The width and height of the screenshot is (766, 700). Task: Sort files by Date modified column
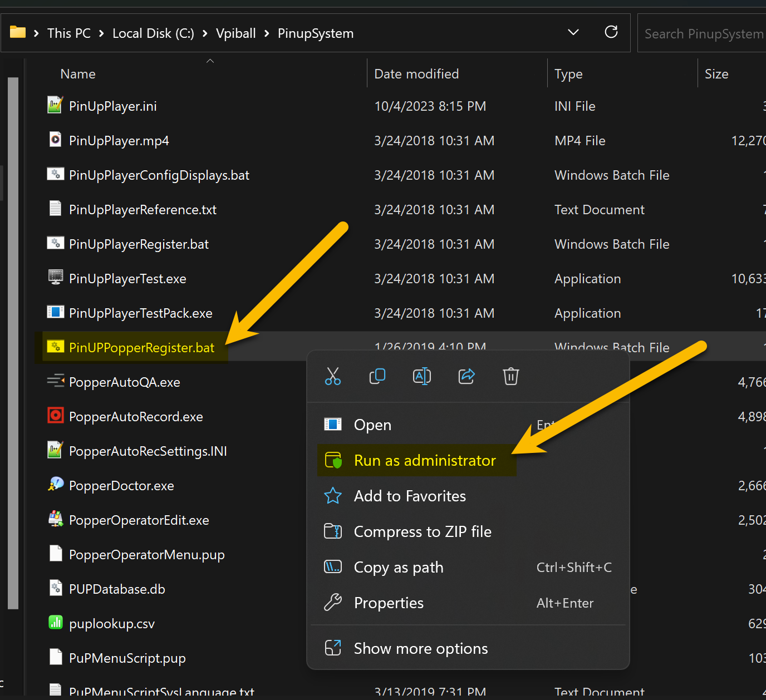(x=416, y=74)
